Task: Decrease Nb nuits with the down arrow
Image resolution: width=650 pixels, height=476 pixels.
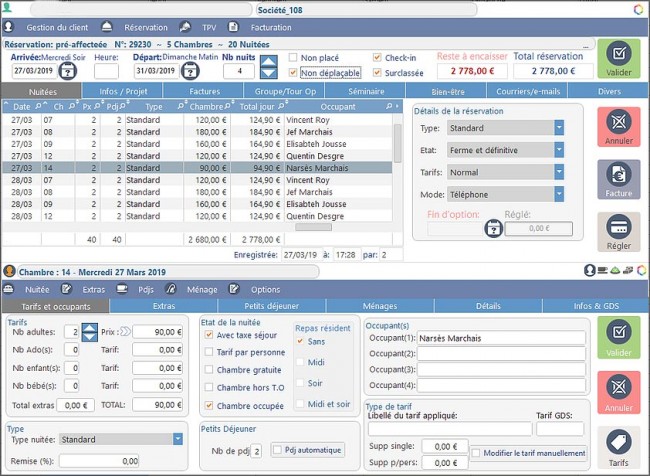Action: click(269, 73)
